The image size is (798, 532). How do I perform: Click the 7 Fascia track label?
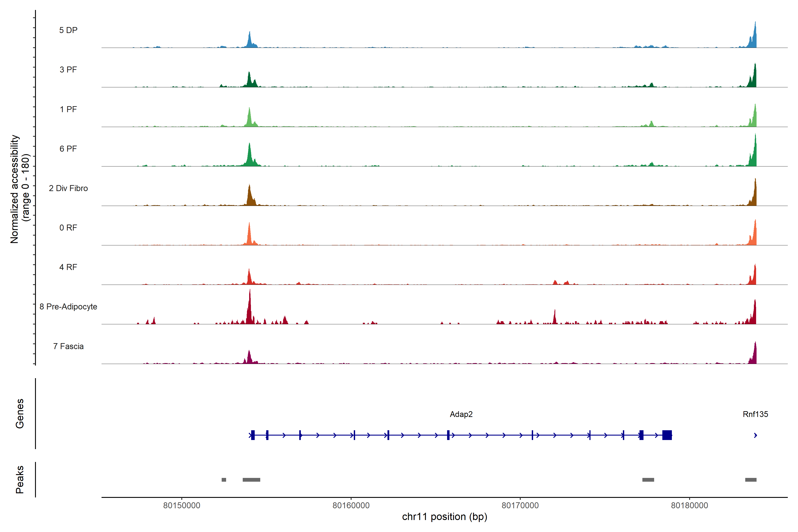(68, 346)
